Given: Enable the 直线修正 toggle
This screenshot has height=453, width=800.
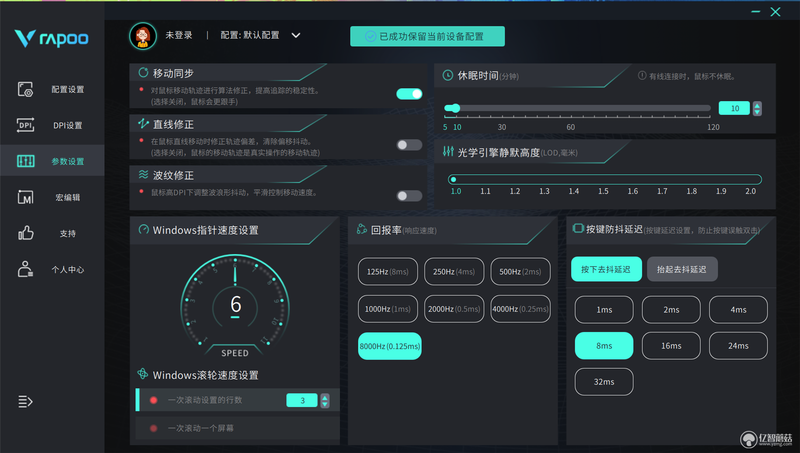Looking at the screenshot, I should click(x=409, y=145).
